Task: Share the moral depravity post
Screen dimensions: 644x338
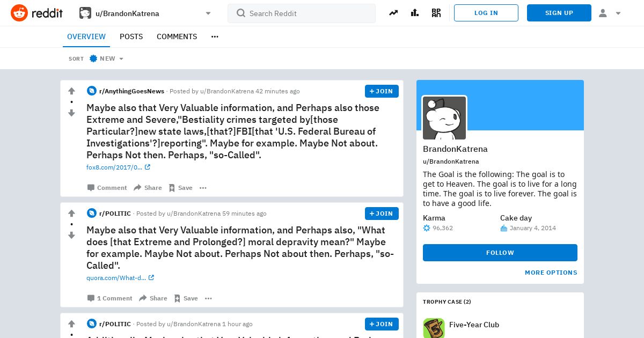Action: [x=153, y=298]
